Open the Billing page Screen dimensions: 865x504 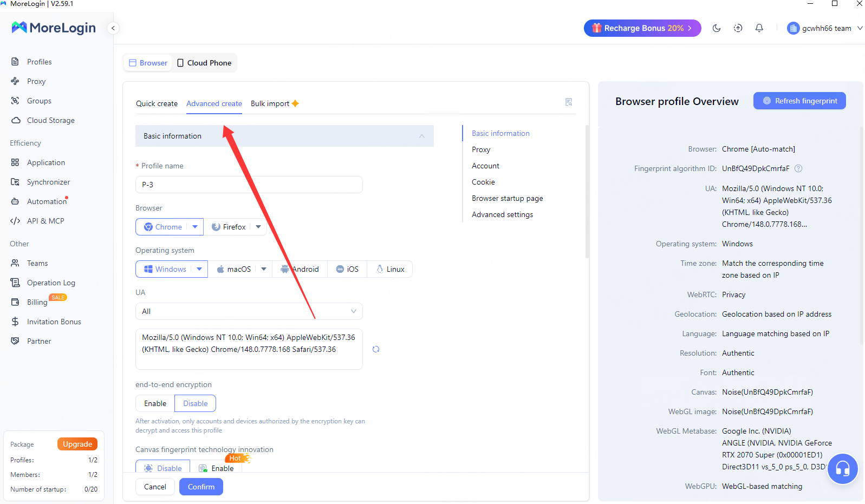(x=37, y=302)
